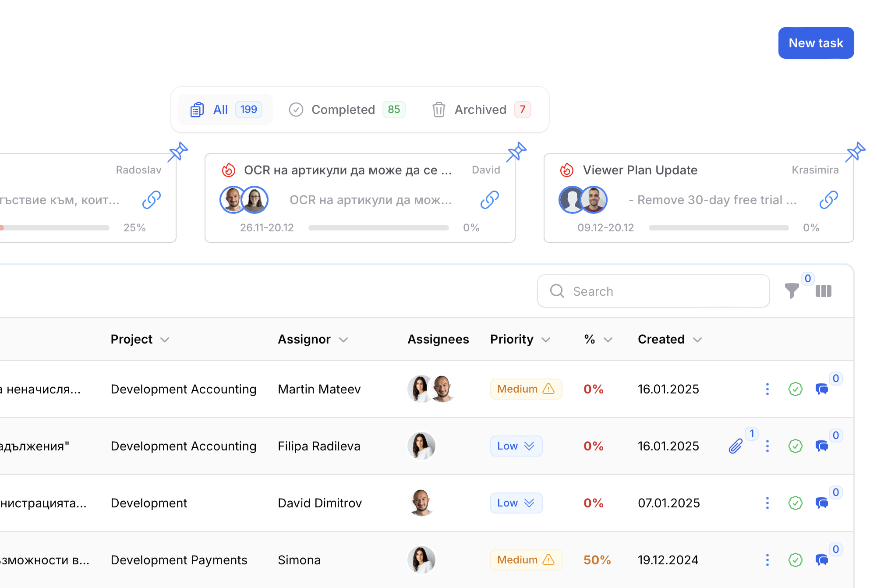This screenshot has width=877, height=588.
Task: Sort by the % column
Action: (598, 339)
